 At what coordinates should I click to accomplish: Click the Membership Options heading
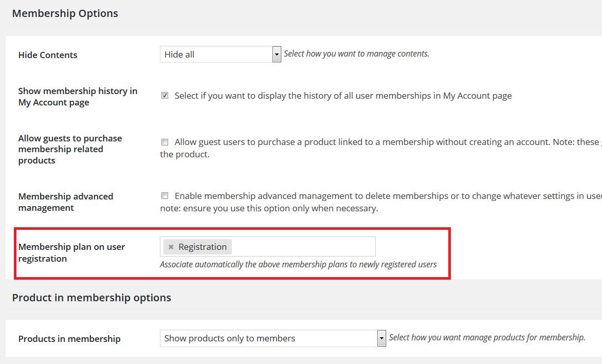coord(65,13)
